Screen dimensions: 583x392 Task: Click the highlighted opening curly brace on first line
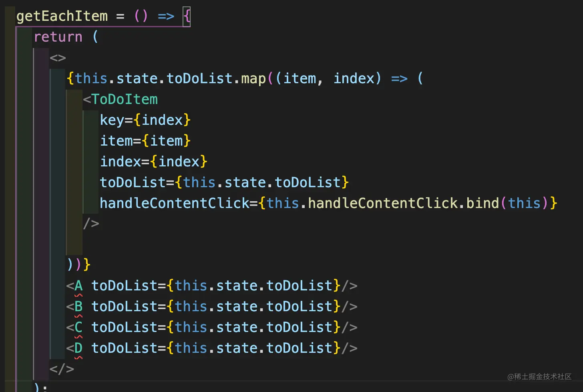187,17
